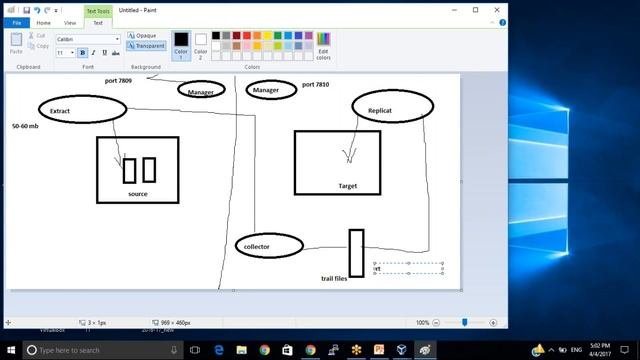The width and height of the screenshot is (640, 360).
Task: Collapse the ribbon using the chevron
Action: coord(492,23)
